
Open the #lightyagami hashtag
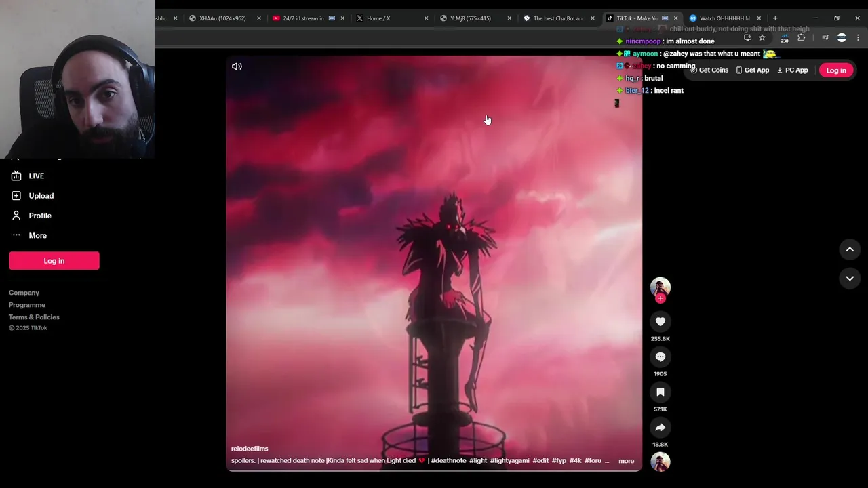[509, 461]
